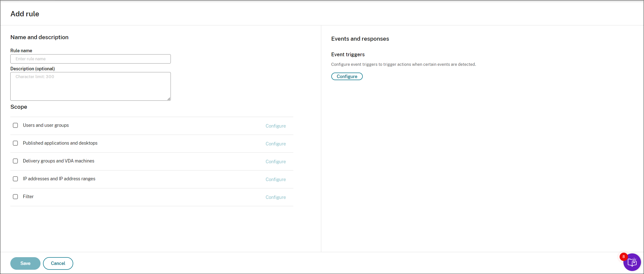Configure the Event triggers
The image size is (644, 274).
point(347,76)
